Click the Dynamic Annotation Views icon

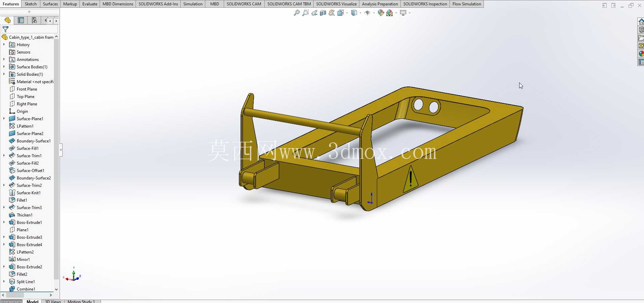(x=331, y=13)
